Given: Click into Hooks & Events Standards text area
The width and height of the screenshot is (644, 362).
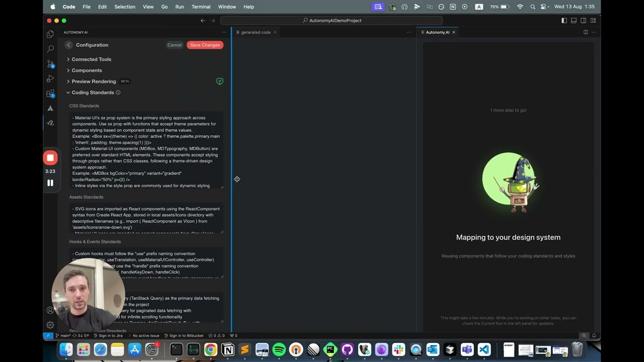Looking at the screenshot, I should [x=146, y=263].
